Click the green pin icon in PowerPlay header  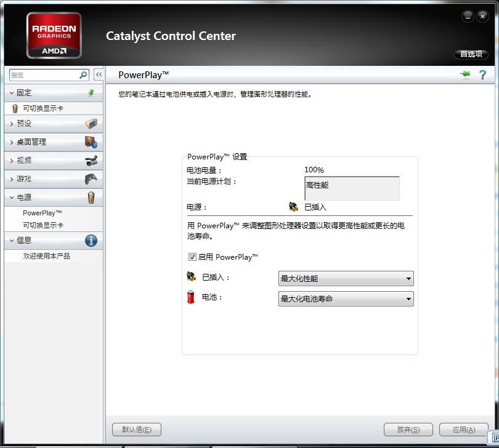coord(465,74)
